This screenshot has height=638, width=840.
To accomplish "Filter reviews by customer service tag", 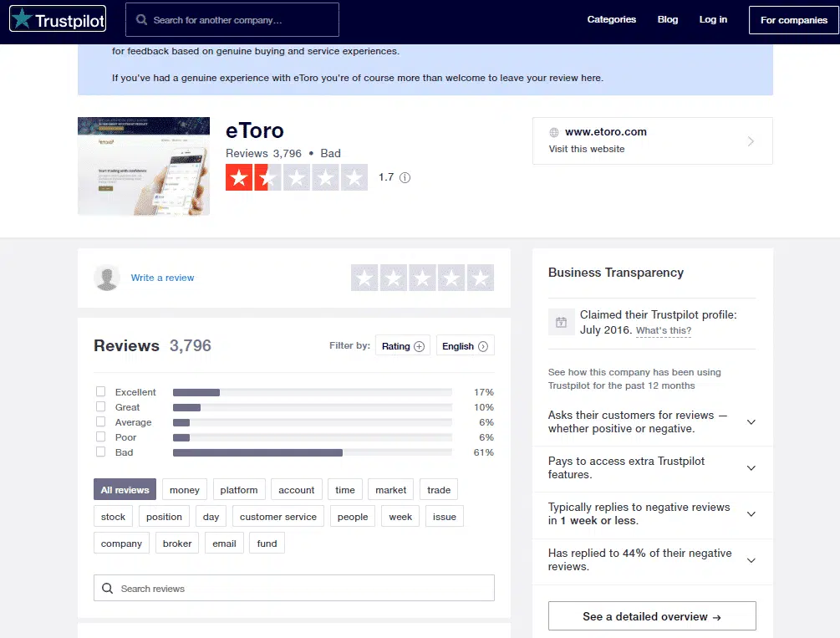I will [x=278, y=516].
